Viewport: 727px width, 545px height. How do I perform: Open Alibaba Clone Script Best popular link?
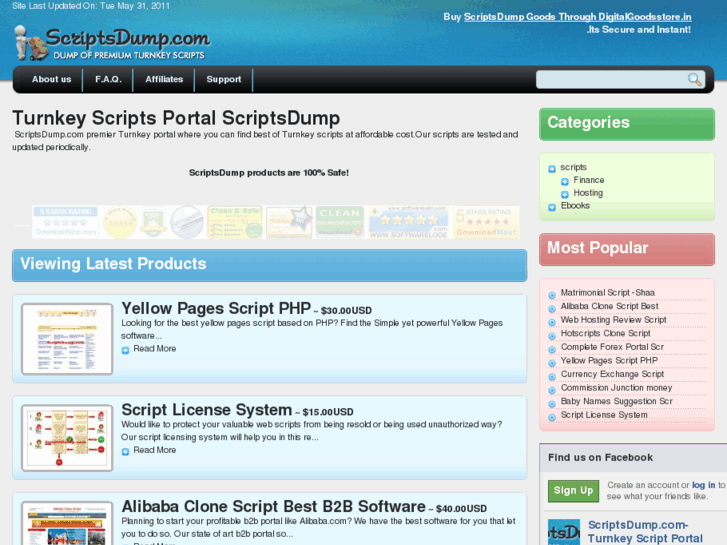tap(610, 306)
